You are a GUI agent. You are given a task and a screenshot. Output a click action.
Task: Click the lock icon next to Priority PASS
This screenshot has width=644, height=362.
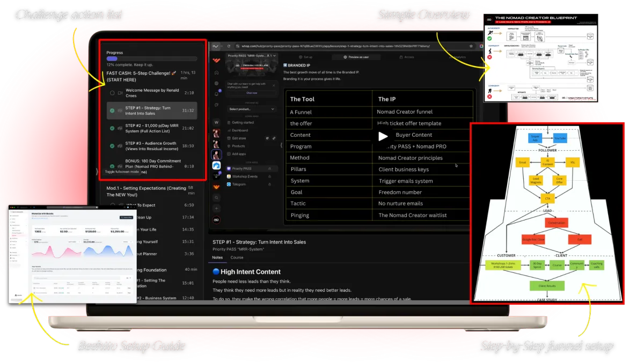pos(269,168)
